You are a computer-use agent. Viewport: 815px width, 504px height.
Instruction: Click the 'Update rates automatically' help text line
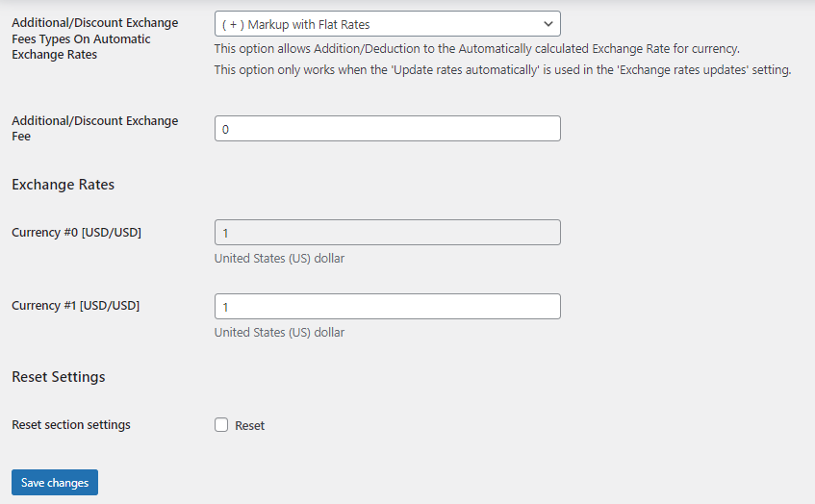501,70
